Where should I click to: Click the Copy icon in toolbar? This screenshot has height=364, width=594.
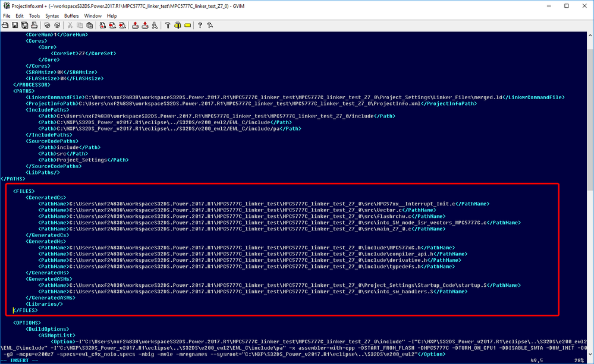pos(80,26)
